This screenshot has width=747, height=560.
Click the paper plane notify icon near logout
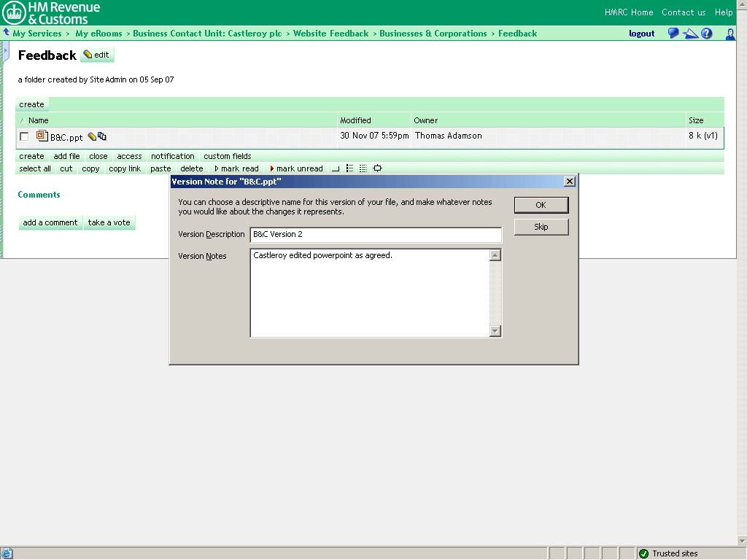690,33
